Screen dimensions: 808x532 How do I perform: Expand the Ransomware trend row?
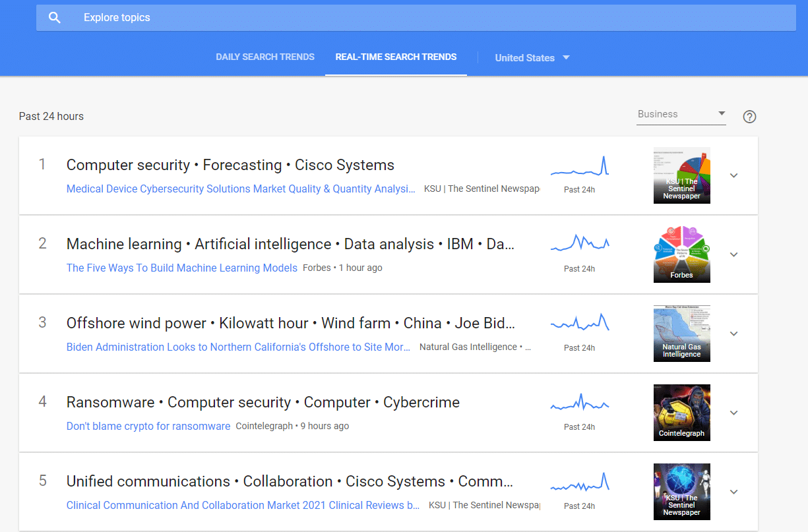click(x=733, y=413)
